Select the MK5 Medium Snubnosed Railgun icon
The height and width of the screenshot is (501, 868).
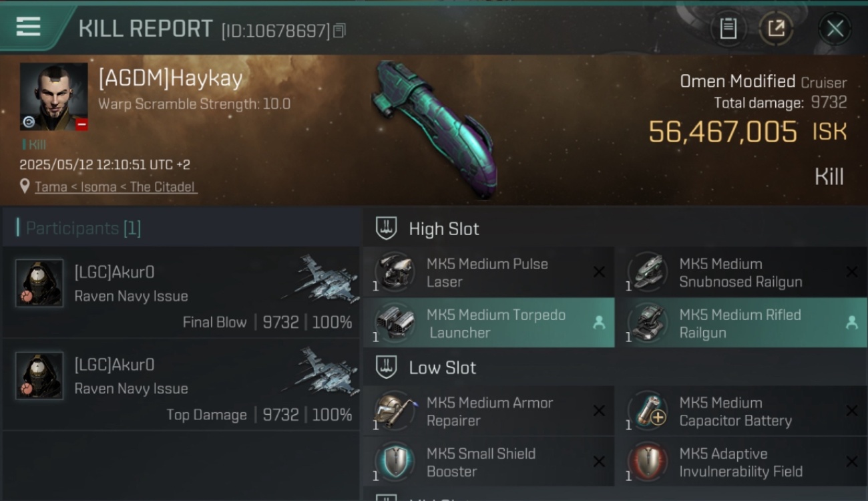tap(646, 273)
